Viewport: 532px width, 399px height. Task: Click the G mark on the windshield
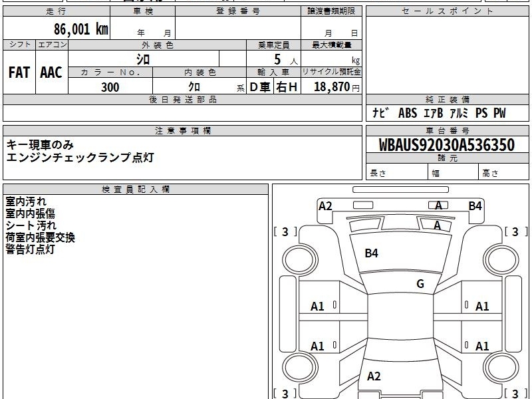(x=420, y=284)
